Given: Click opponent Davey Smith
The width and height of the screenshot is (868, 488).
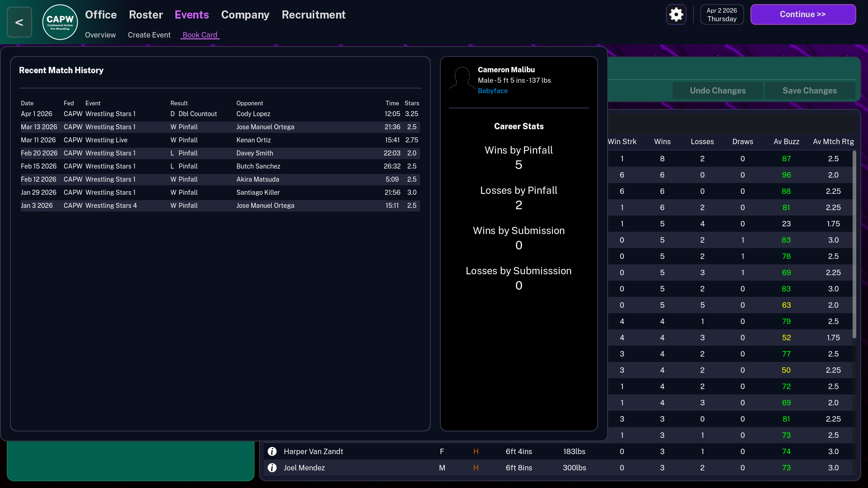Looking at the screenshot, I should [x=255, y=153].
